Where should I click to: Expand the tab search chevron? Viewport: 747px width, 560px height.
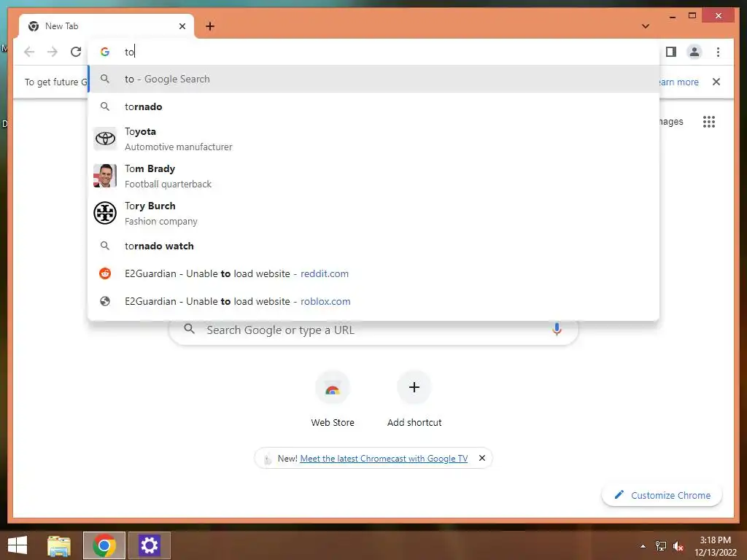point(646,26)
